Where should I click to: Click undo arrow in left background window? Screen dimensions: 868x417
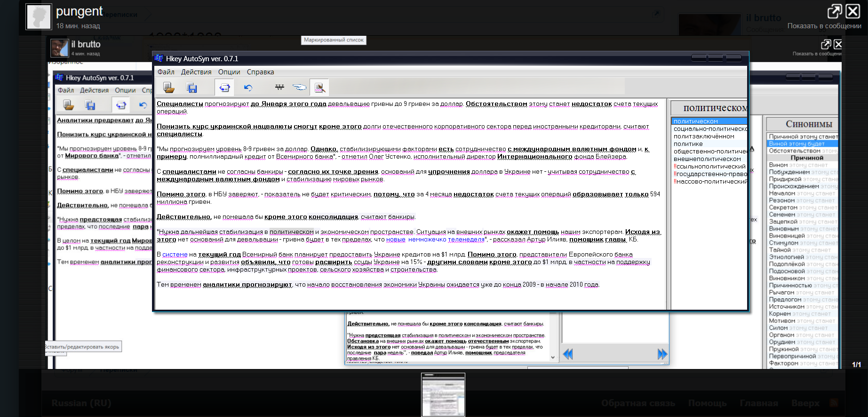point(143,105)
